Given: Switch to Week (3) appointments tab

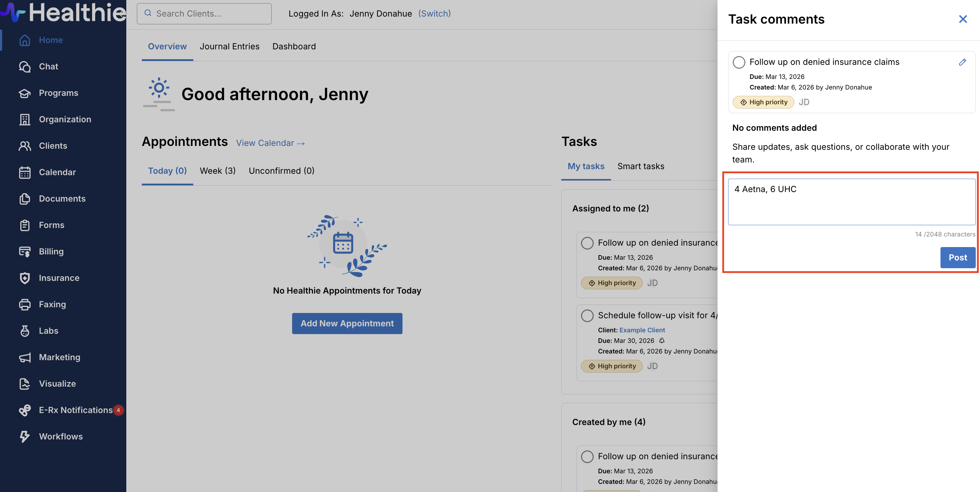Looking at the screenshot, I should click(x=218, y=171).
